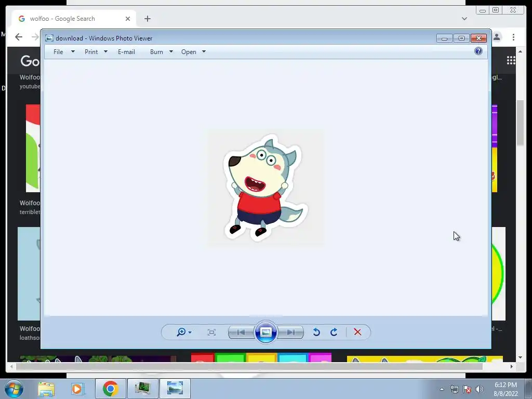532x399 pixels.
Task: Open the Google apps grid
Action: pyautogui.click(x=511, y=60)
